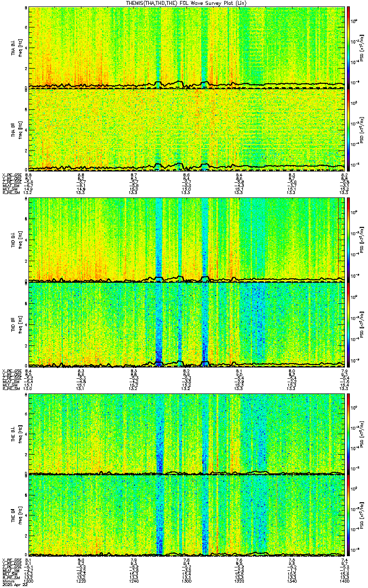Click the PSD color bar beside THE B-perpendicular
The width and height of the screenshot is (368, 588).
click(x=348, y=433)
